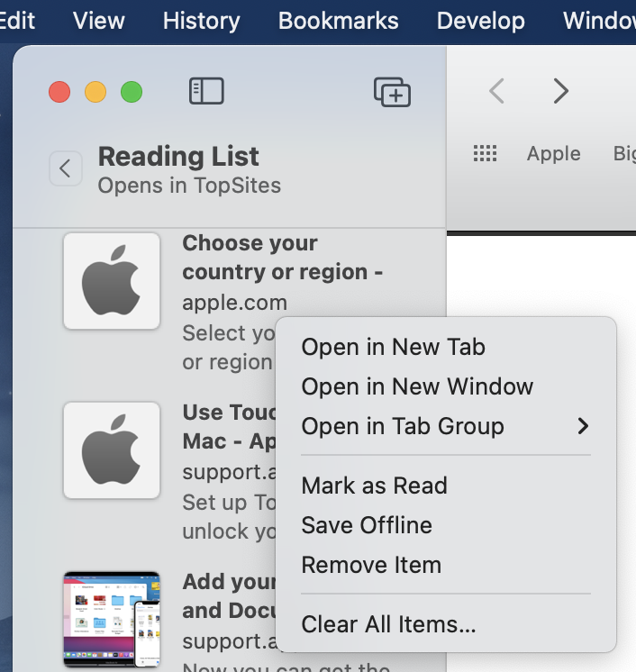Image resolution: width=636 pixels, height=672 pixels.
Task: Click the green full-screen button
Action: [x=132, y=92]
